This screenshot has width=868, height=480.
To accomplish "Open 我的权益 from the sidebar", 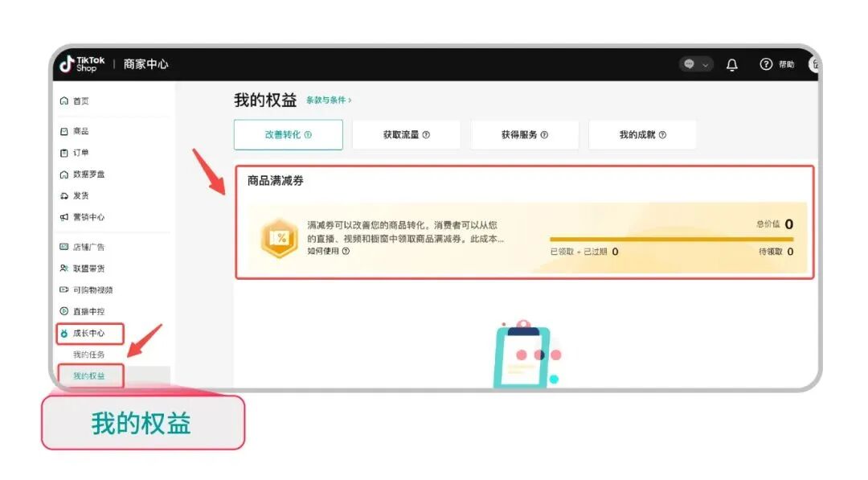I will coord(91,375).
